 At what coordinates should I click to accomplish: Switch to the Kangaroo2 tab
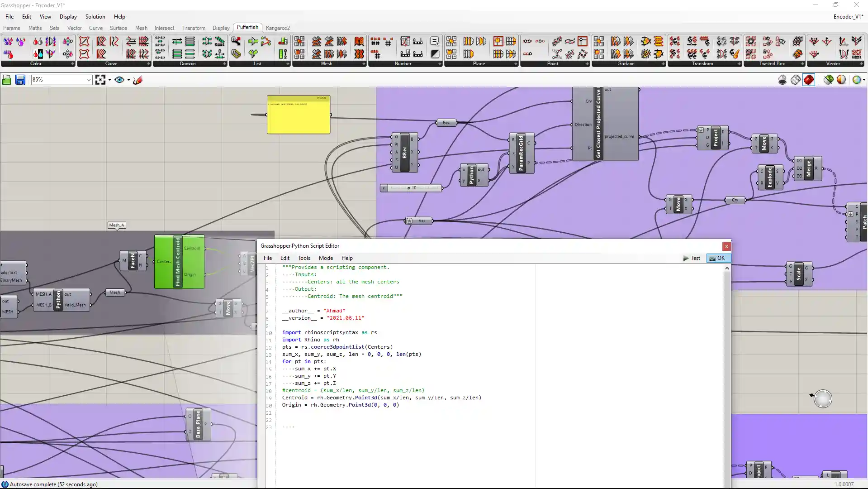tap(278, 28)
